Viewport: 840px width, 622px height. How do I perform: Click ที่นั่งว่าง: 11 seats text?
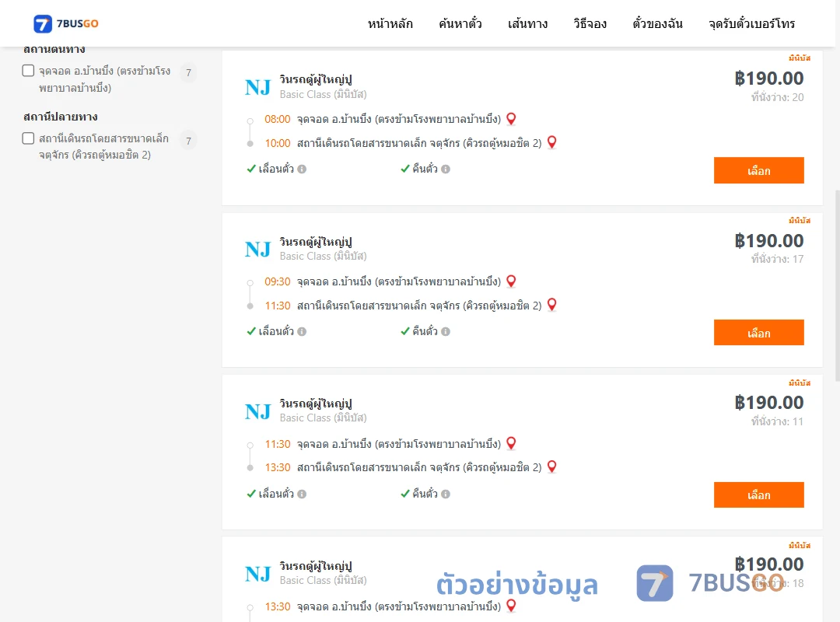[x=777, y=421]
